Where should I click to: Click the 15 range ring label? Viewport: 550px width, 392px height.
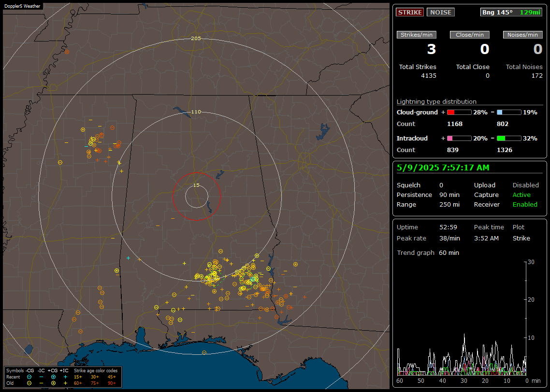[x=196, y=185]
